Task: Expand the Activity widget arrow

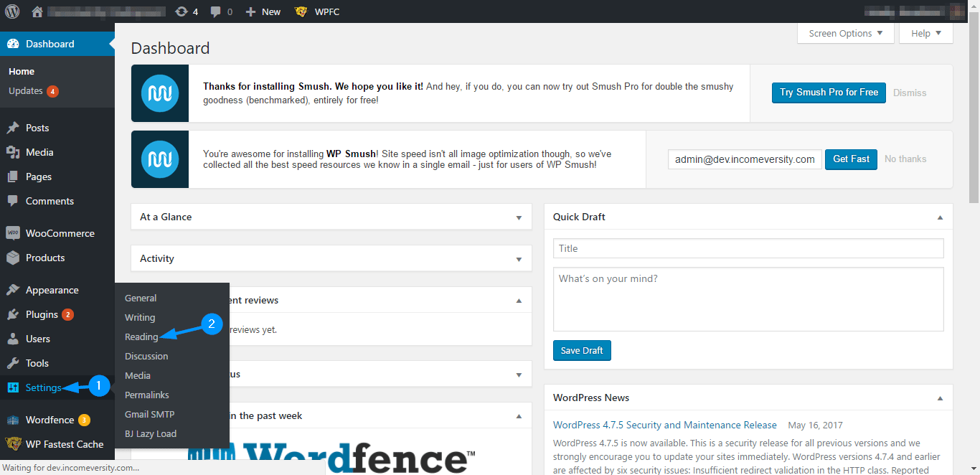Action: [519, 259]
